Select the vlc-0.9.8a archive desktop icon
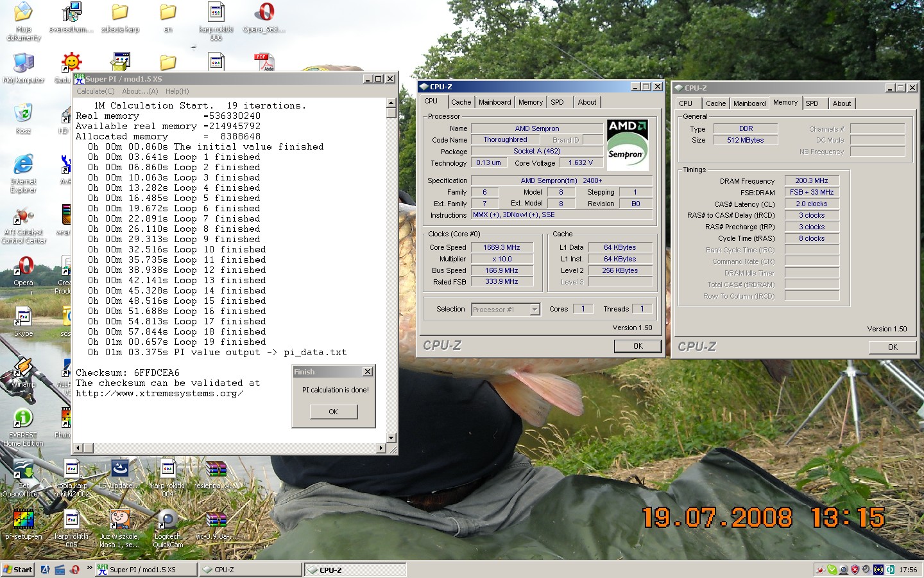This screenshot has height=578, width=924. click(216, 525)
